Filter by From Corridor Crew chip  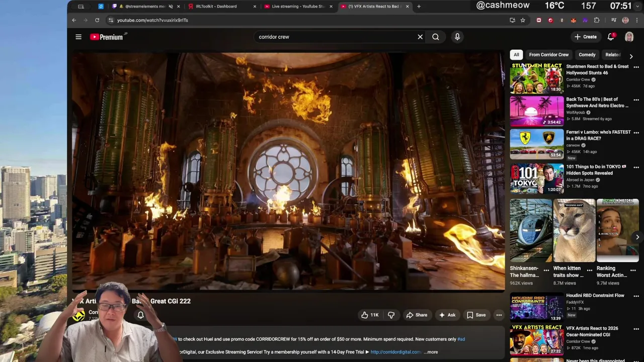point(549,55)
